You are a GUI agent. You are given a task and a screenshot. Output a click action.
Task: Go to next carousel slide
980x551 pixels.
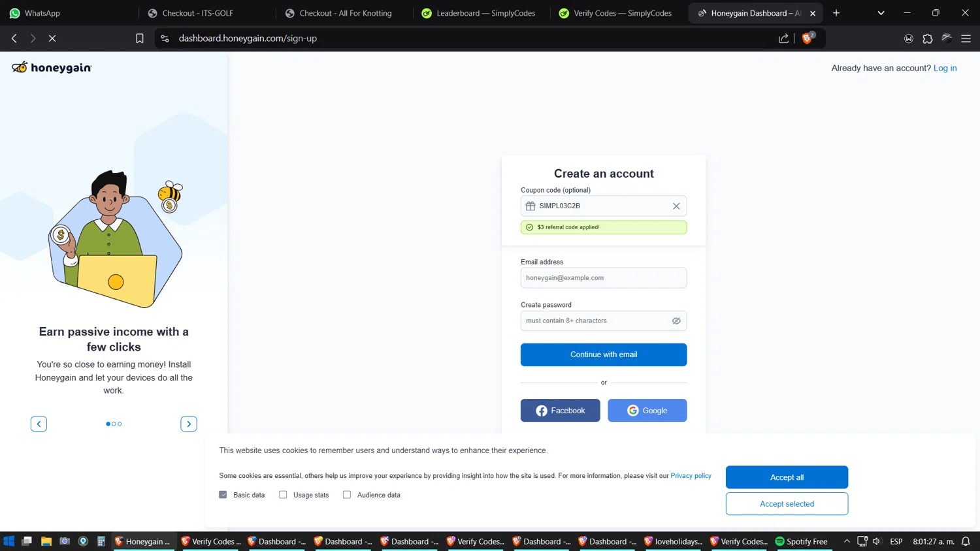pos(189,424)
